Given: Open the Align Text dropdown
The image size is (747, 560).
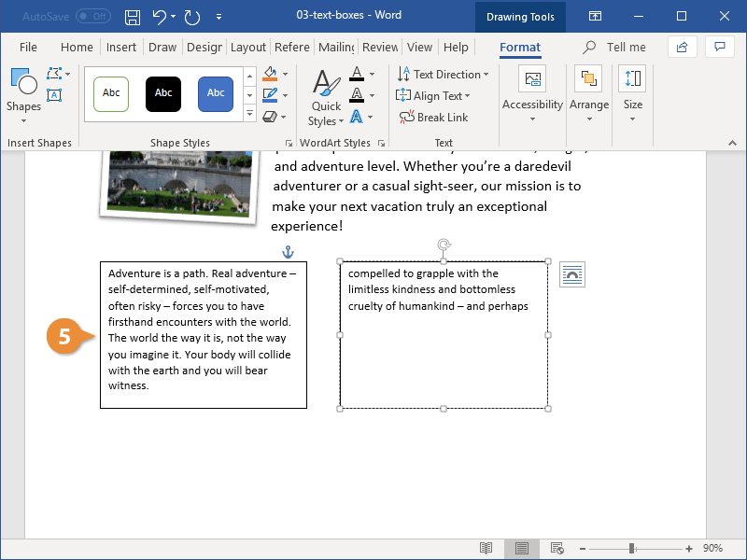Looking at the screenshot, I should pyautogui.click(x=435, y=95).
